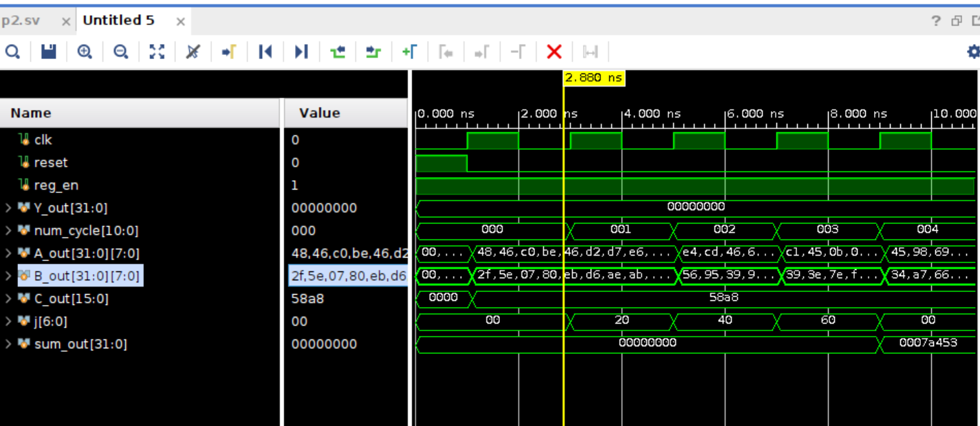Screen dimensions: 980x426
Task: Click the B_out value cell 2f,5e,07,80
Action: pyautogui.click(x=348, y=276)
